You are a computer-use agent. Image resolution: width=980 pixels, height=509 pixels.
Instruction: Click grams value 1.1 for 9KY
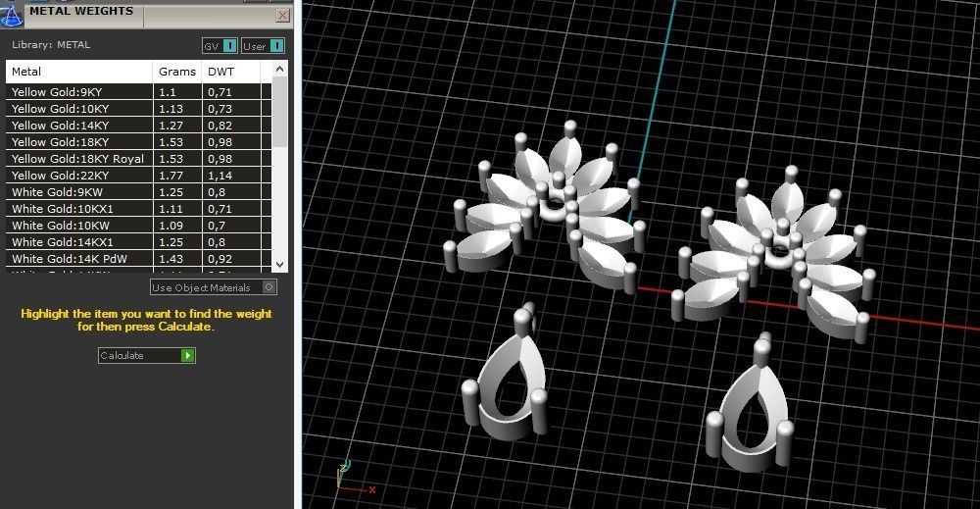pos(167,92)
